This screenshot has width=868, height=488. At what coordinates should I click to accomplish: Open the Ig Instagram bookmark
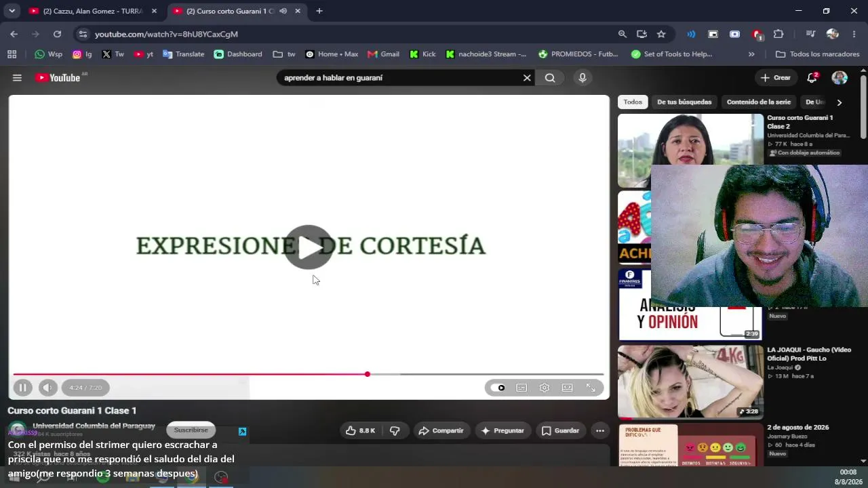point(82,54)
